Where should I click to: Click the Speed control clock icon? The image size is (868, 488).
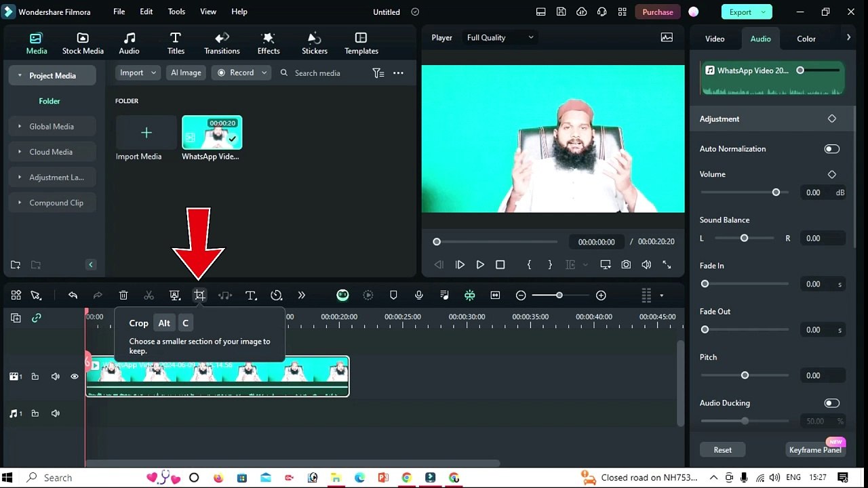(x=276, y=295)
